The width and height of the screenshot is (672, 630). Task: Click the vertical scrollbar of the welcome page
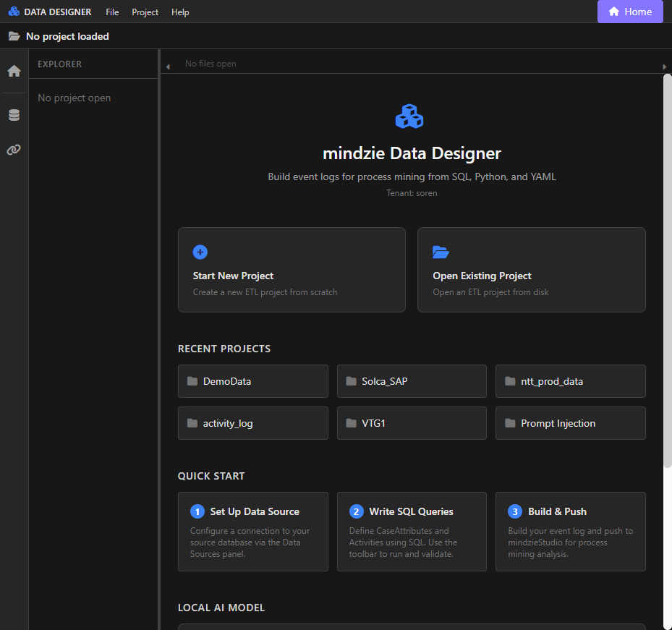click(667, 271)
